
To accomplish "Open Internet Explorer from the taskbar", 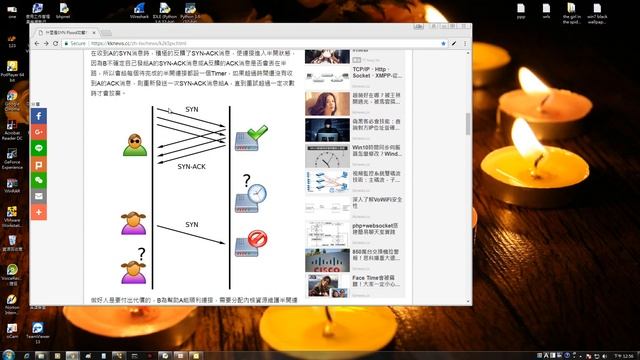I will click(27, 356).
